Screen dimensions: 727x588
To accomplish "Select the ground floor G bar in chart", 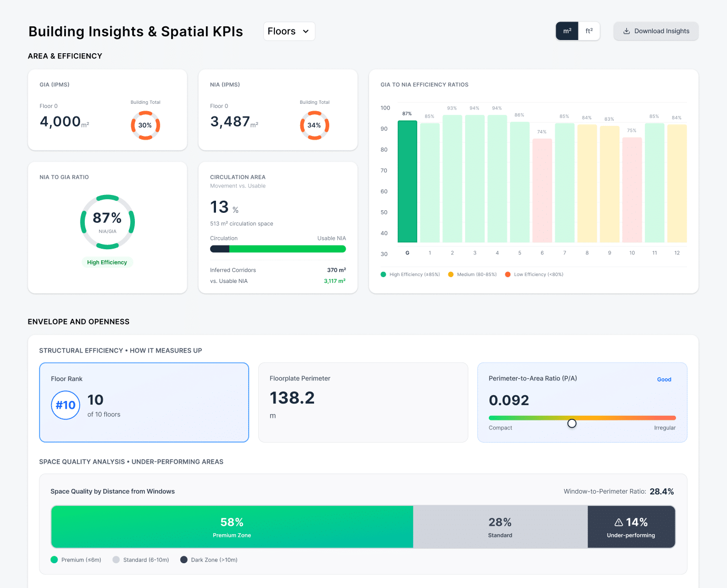I will tap(407, 181).
